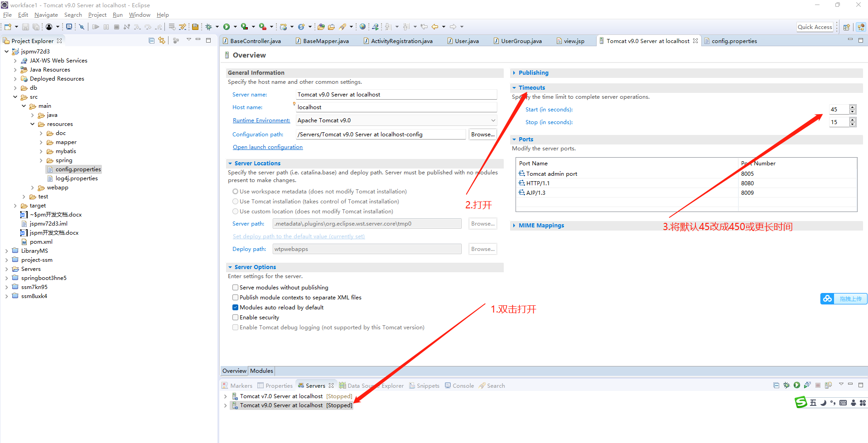Click the Start timeout value field showing 45
Screen dimensions: 868x443
839,110
